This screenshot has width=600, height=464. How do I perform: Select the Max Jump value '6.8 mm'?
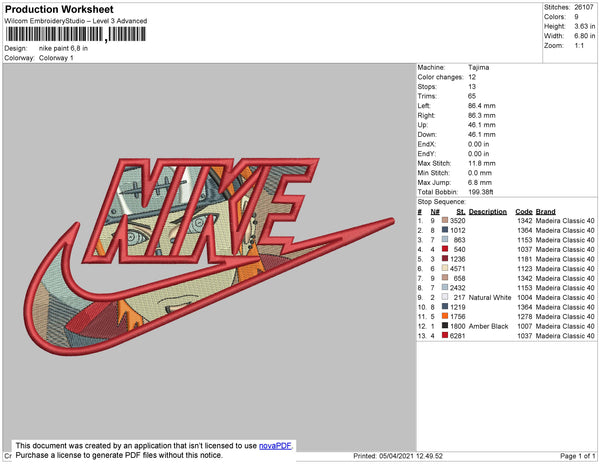480,182
